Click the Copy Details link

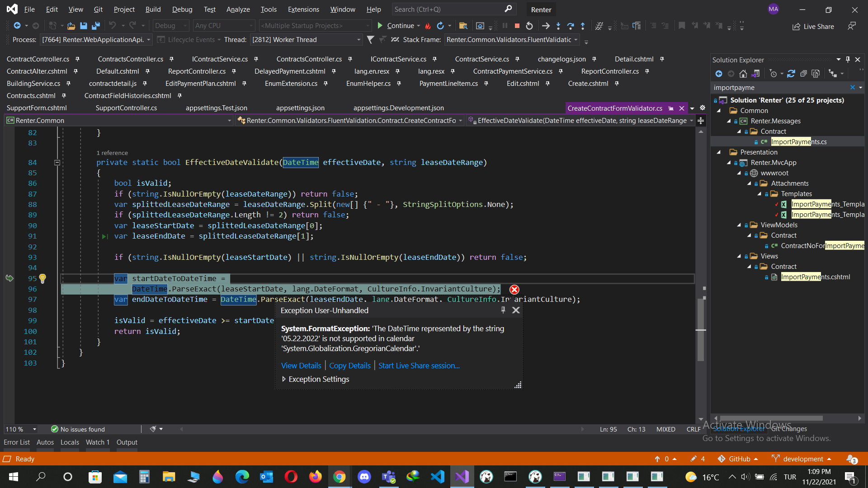(349, 366)
